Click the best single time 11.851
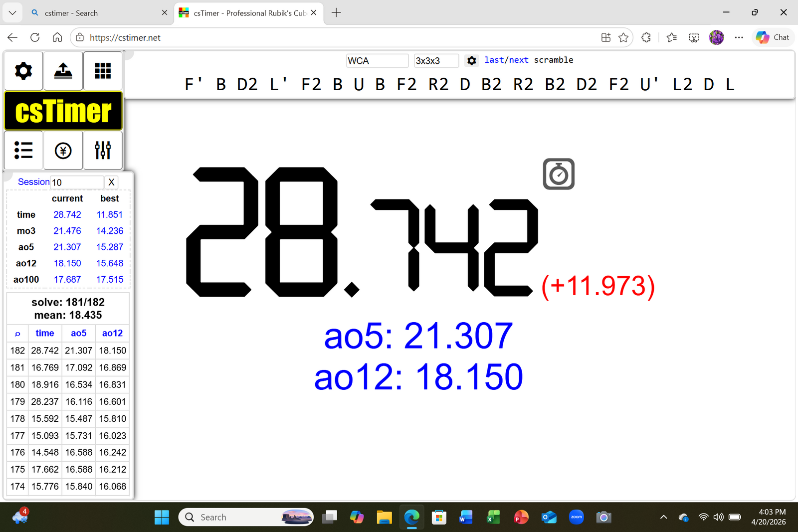The width and height of the screenshot is (798, 532). click(x=110, y=215)
